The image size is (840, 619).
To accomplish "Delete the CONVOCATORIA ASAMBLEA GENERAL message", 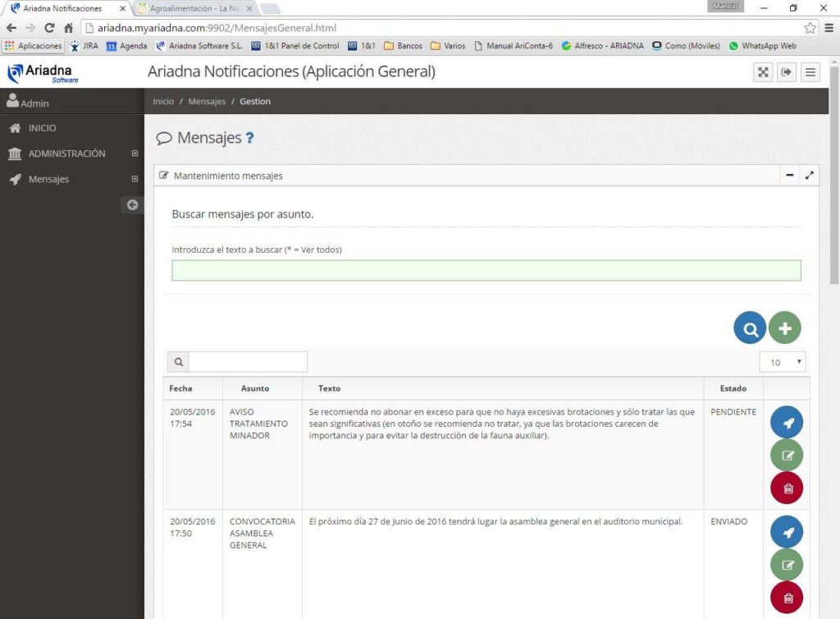I will (786, 597).
